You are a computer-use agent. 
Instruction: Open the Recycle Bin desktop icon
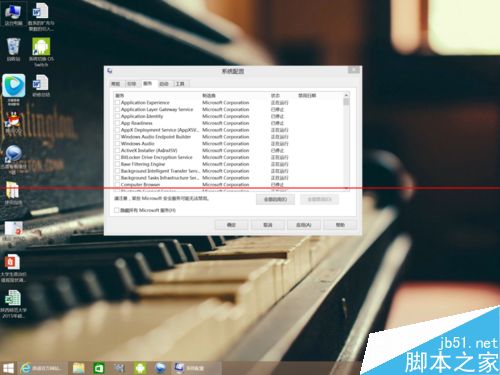coord(13,49)
